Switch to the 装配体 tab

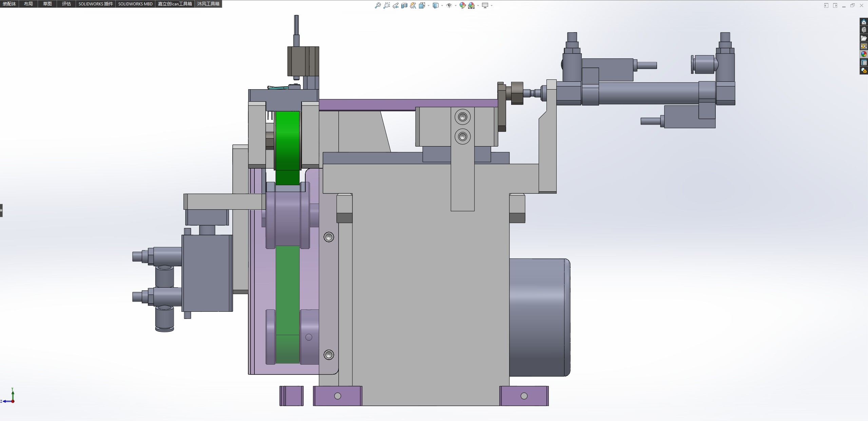coord(9,4)
